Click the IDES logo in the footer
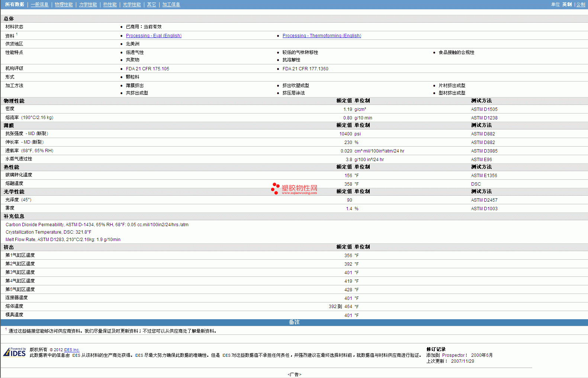Image resolution: width=588 pixels, height=378 pixels. [x=15, y=352]
